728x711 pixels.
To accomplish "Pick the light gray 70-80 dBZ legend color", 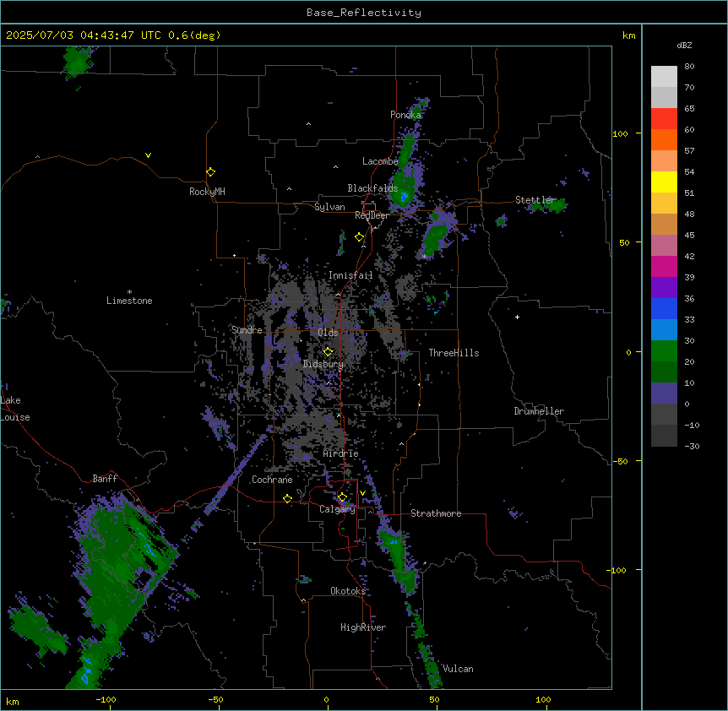I will pos(664,77).
